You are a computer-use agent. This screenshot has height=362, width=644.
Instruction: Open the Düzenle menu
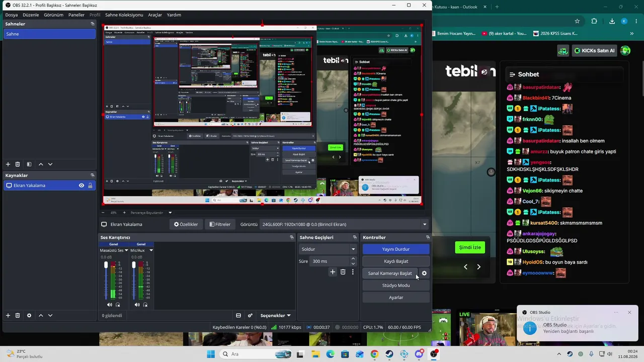(x=31, y=15)
